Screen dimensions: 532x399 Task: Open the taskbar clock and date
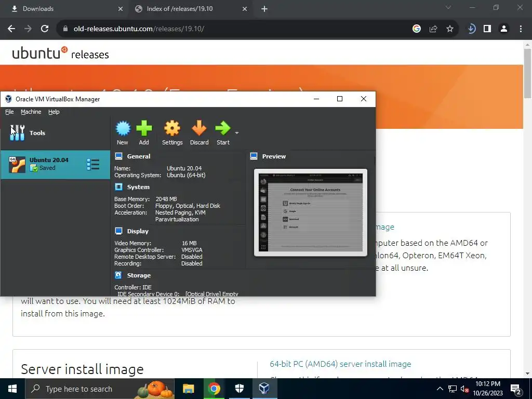pyautogui.click(x=488, y=389)
